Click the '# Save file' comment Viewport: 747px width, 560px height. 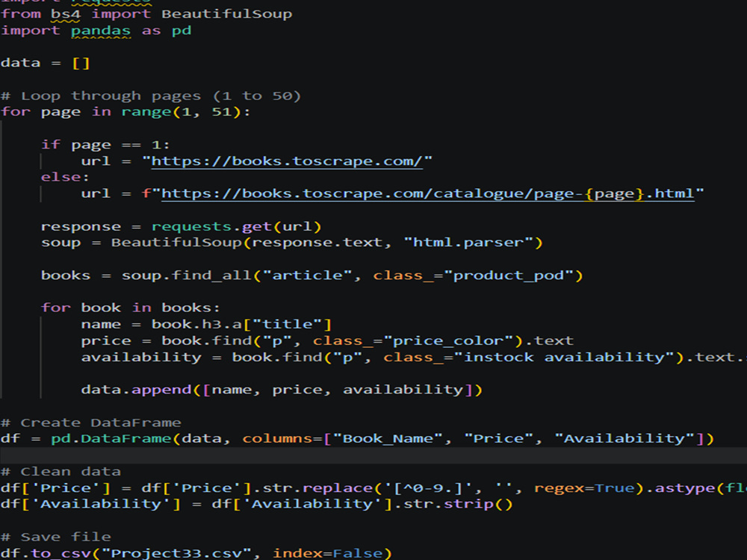(x=56, y=537)
